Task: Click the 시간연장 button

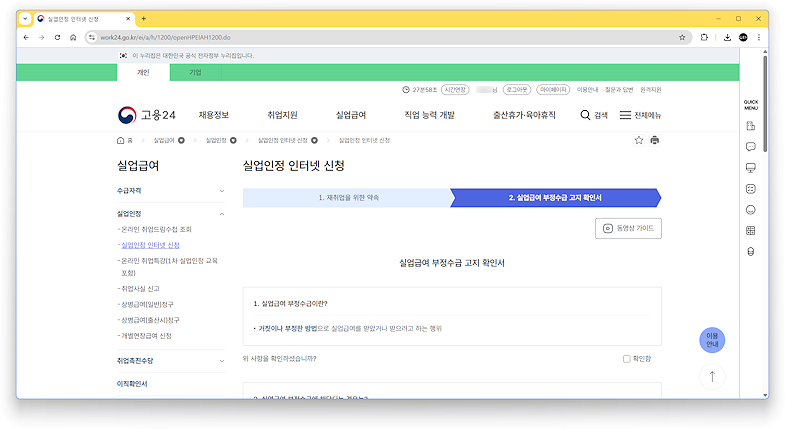Action: click(455, 90)
